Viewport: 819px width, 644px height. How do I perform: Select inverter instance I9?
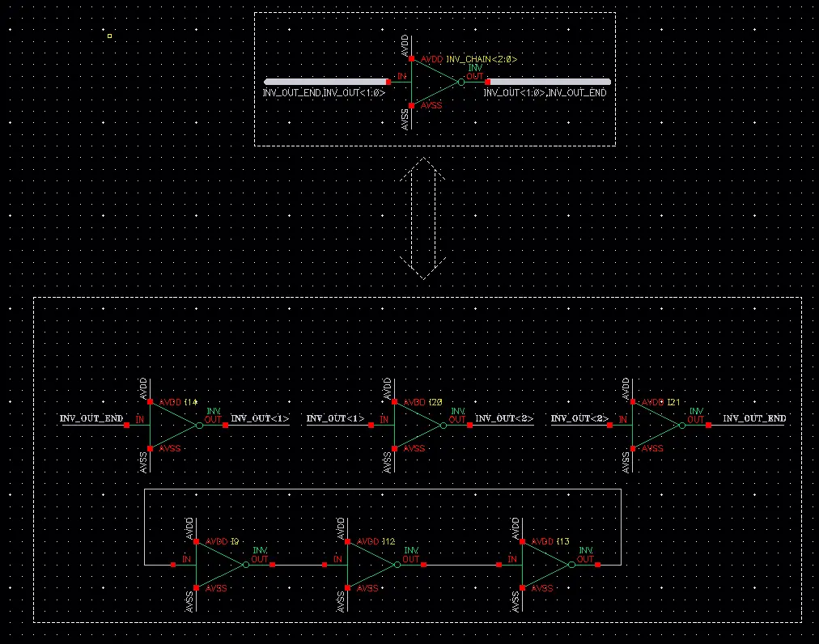pos(220,565)
